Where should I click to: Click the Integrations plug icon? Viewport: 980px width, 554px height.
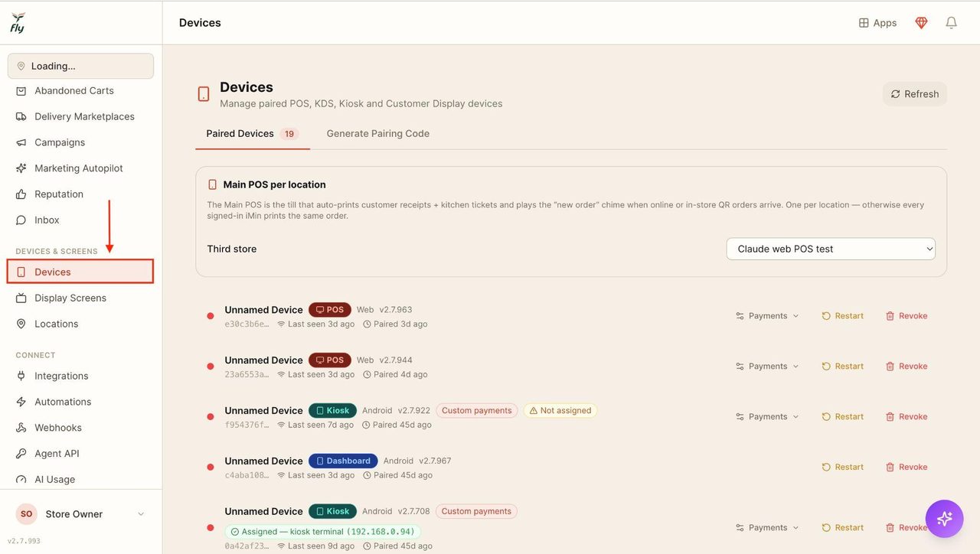pos(21,376)
